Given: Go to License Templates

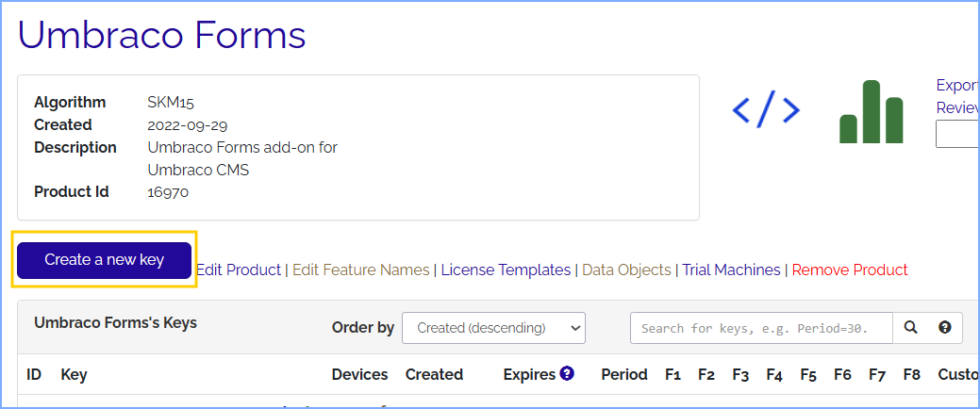Looking at the screenshot, I should 506,270.
